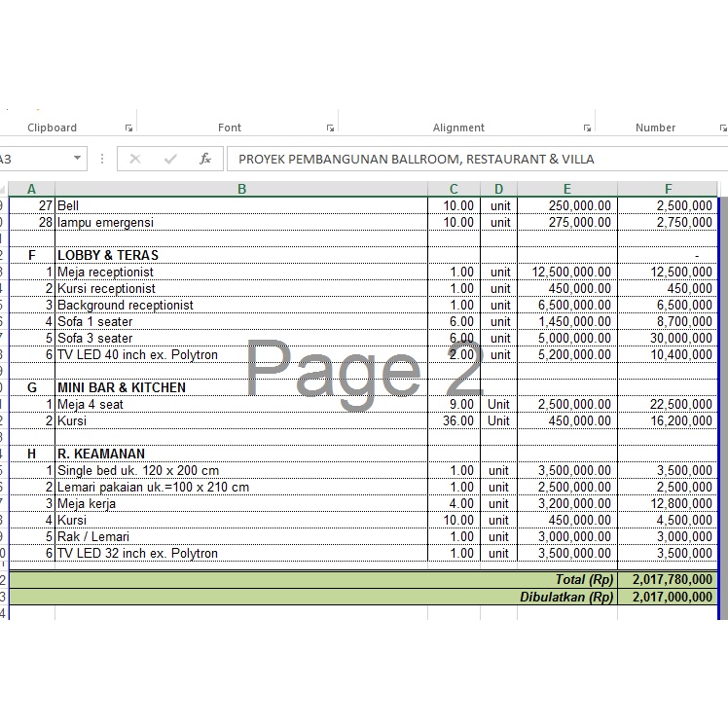Select the rounded value 2,017,000,000
728x728 pixels.
tap(668, 597)
